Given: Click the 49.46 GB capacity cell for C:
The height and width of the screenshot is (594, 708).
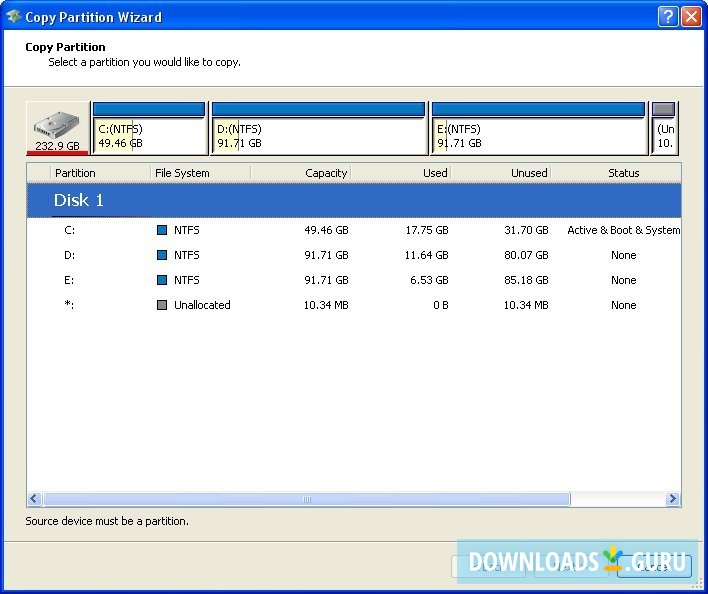Looking at the screenshot, I should pos(326,230).
